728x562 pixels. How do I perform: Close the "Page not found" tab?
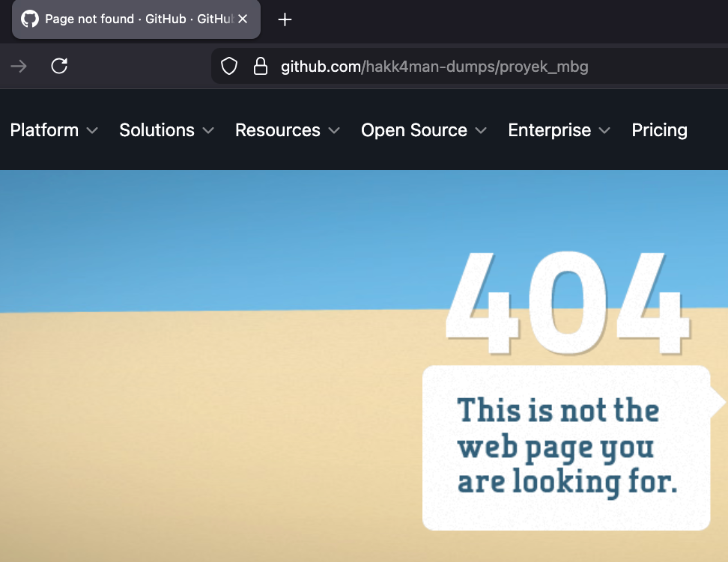pos(243,19)
